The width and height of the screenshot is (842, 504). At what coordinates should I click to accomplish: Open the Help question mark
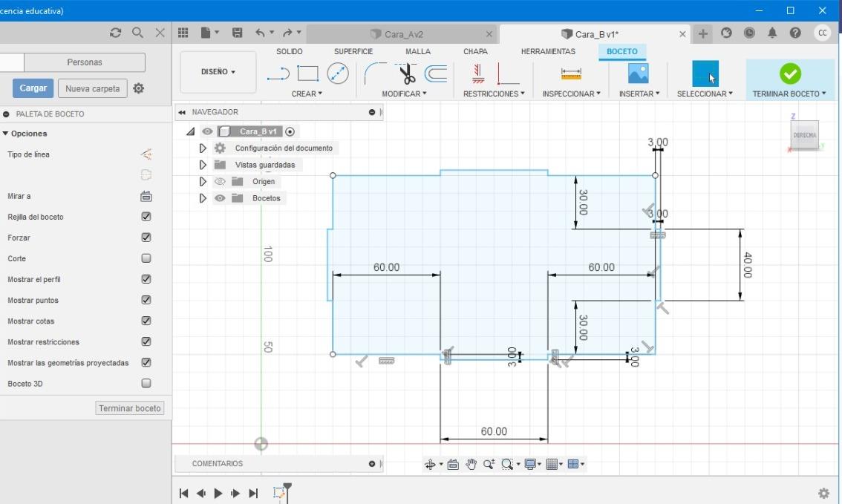[x=795, y=33]
